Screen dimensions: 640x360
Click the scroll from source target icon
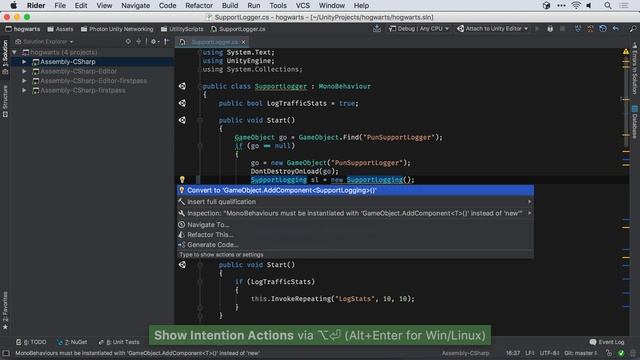tap(128, 42)
